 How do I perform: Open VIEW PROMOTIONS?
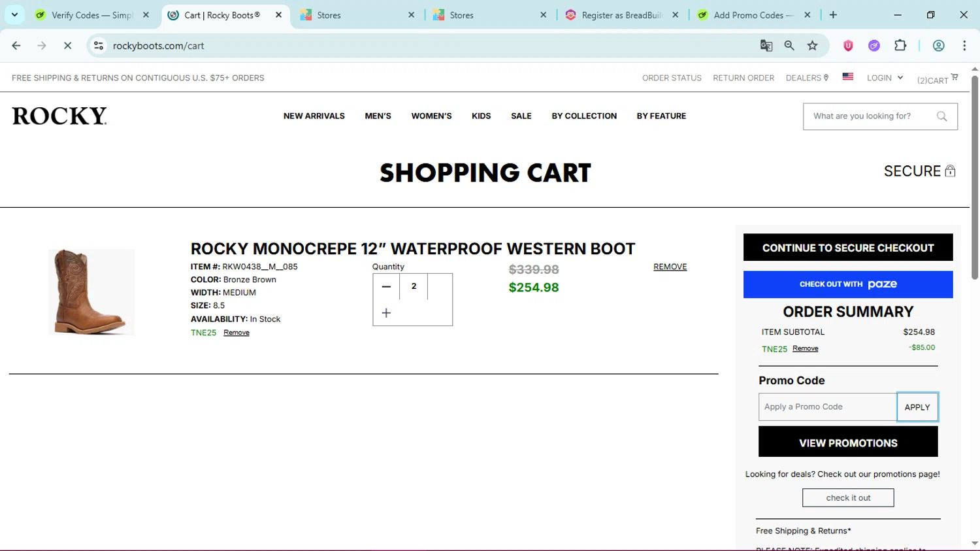(x=848, y=443)
